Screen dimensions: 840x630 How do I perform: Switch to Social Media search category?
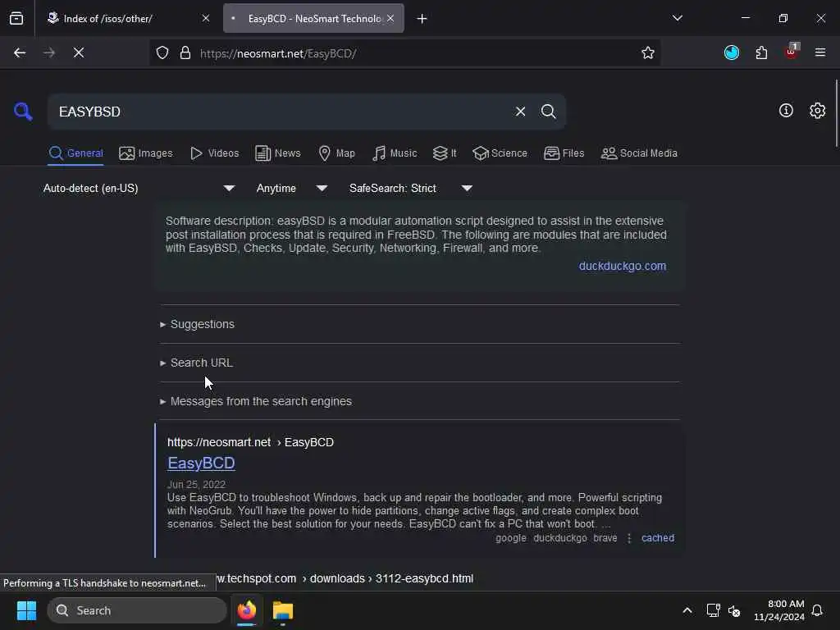point(639,153)
